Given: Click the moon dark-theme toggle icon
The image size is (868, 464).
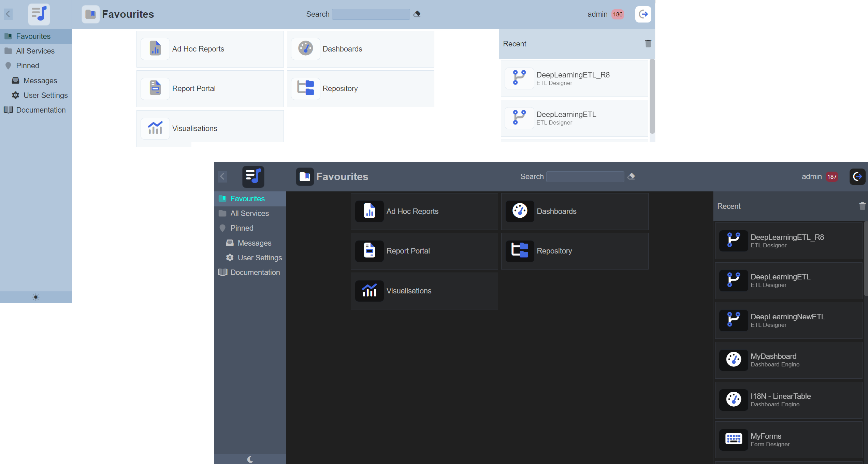Looking at the screenshot, I should 250,459.
